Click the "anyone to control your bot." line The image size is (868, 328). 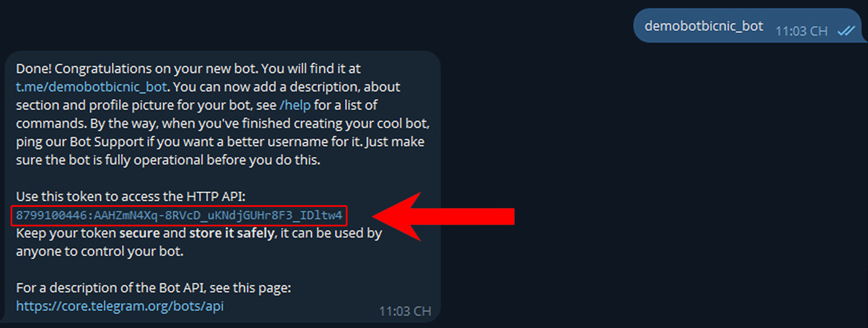[x=100, y=252]
